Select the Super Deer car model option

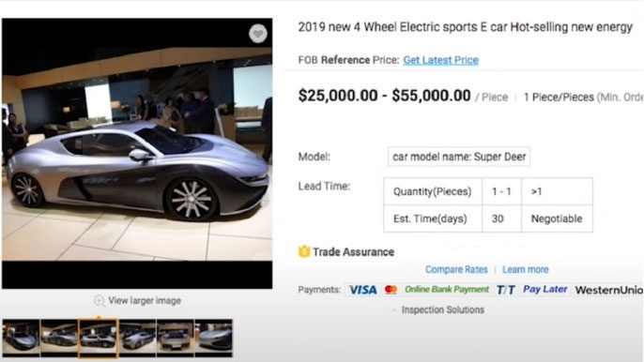point(459,157)
